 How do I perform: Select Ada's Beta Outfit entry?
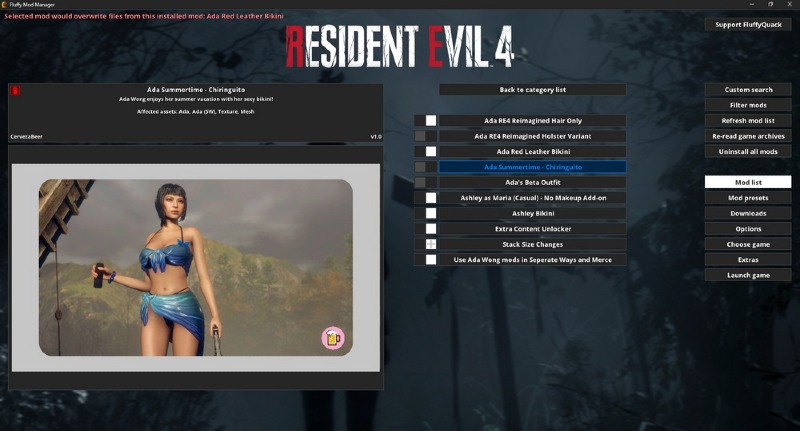click(533, 182)
